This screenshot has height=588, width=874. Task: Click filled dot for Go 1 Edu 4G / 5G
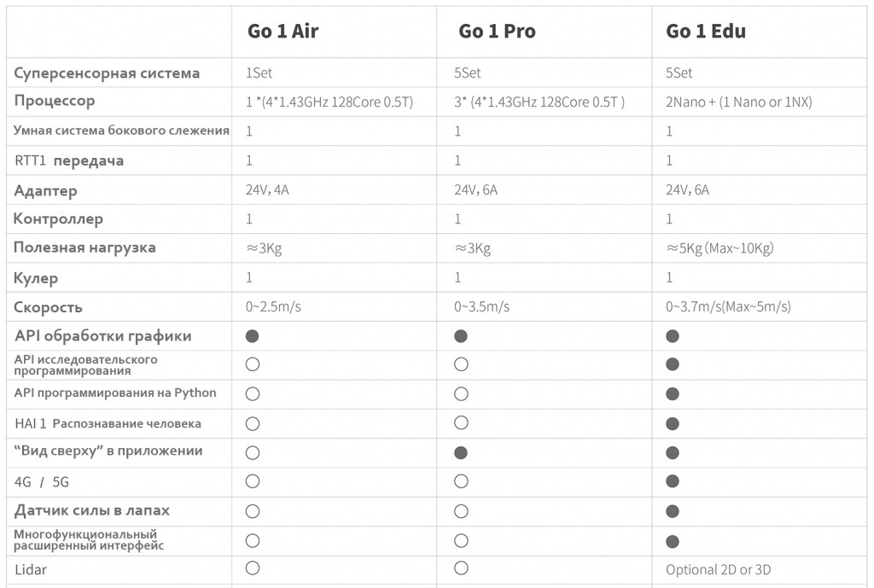click(673, 481)
